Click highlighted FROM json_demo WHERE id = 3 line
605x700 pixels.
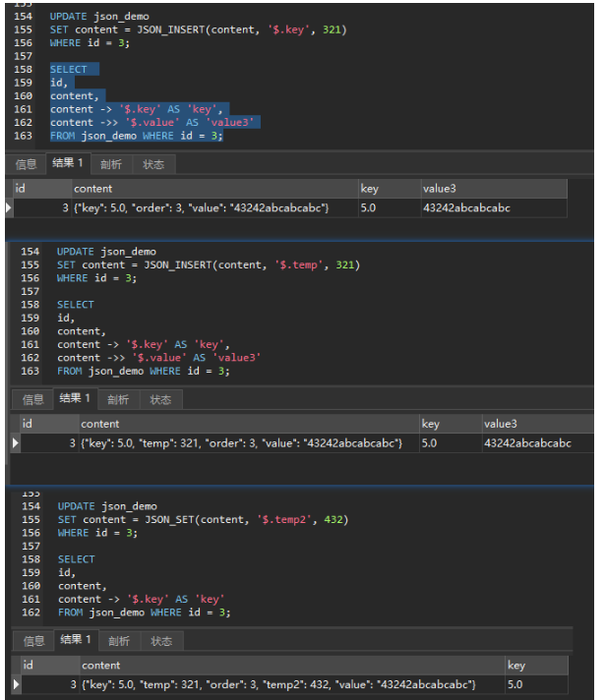pos(137,136)
